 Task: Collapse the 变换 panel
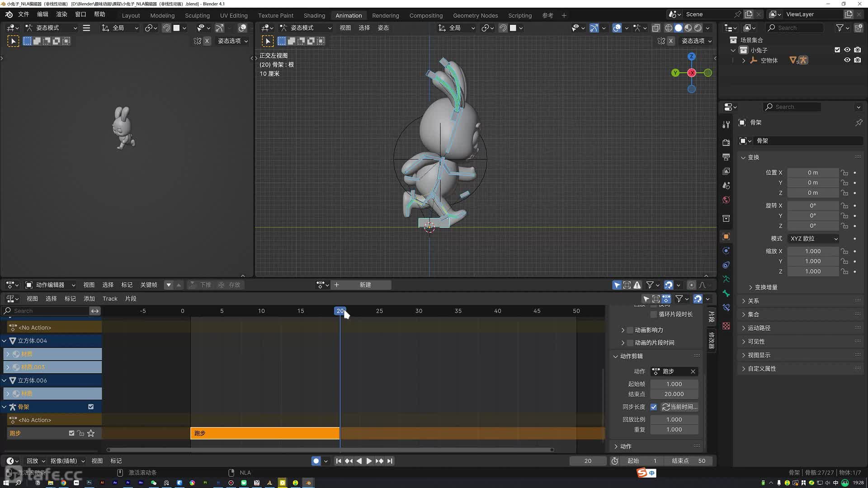pos(743,157)
